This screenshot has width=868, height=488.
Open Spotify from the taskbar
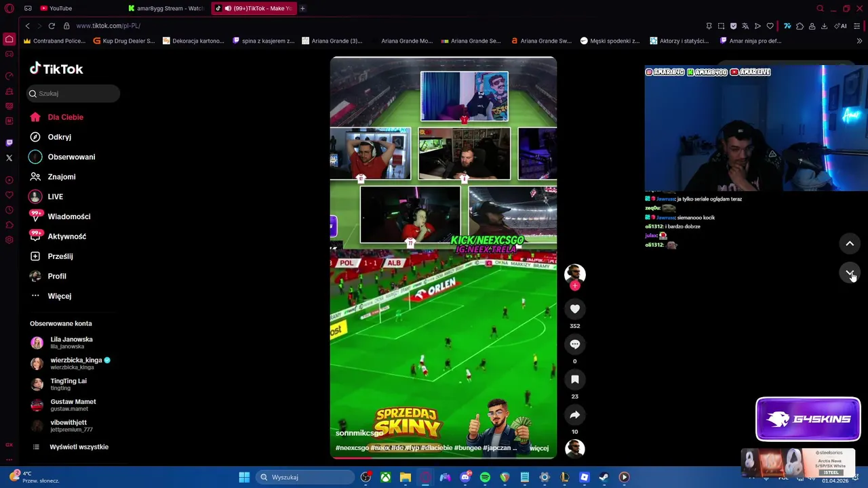coord(485,477)
